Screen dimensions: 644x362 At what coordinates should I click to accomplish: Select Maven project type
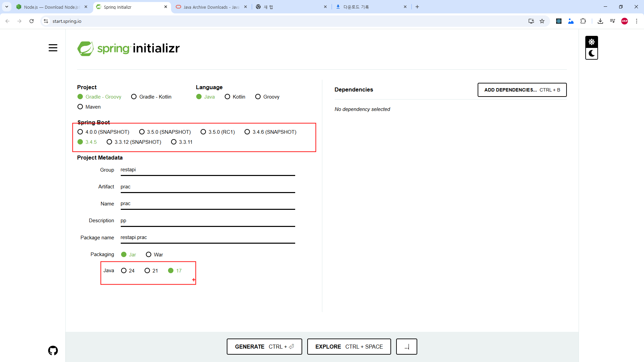(89, 107)
